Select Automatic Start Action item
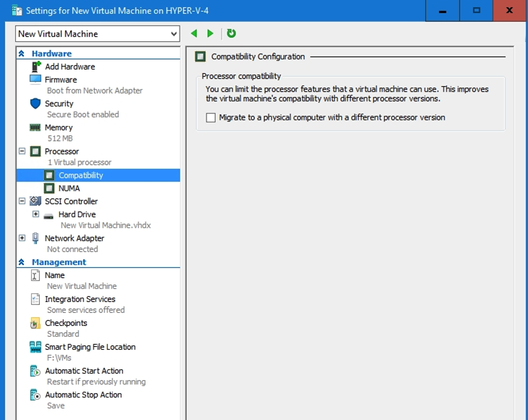The width and height of the screenshot is (528, 420). point(84,371)
